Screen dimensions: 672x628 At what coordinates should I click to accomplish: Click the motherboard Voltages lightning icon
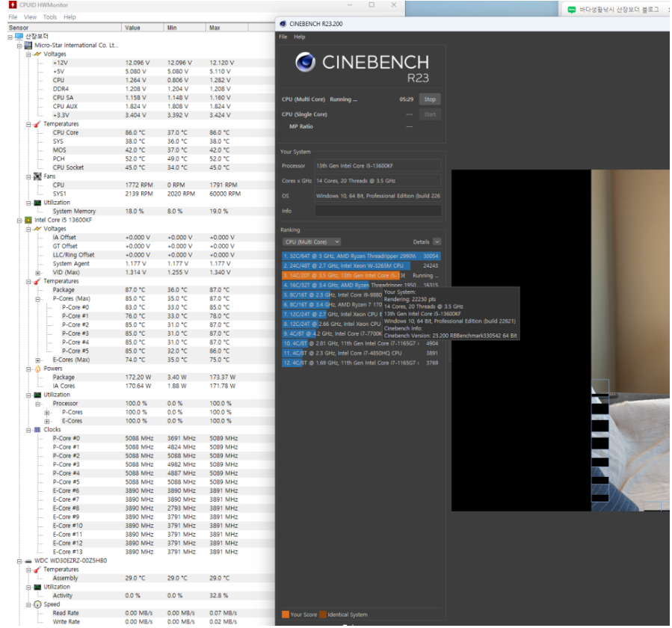pos(37,54)
